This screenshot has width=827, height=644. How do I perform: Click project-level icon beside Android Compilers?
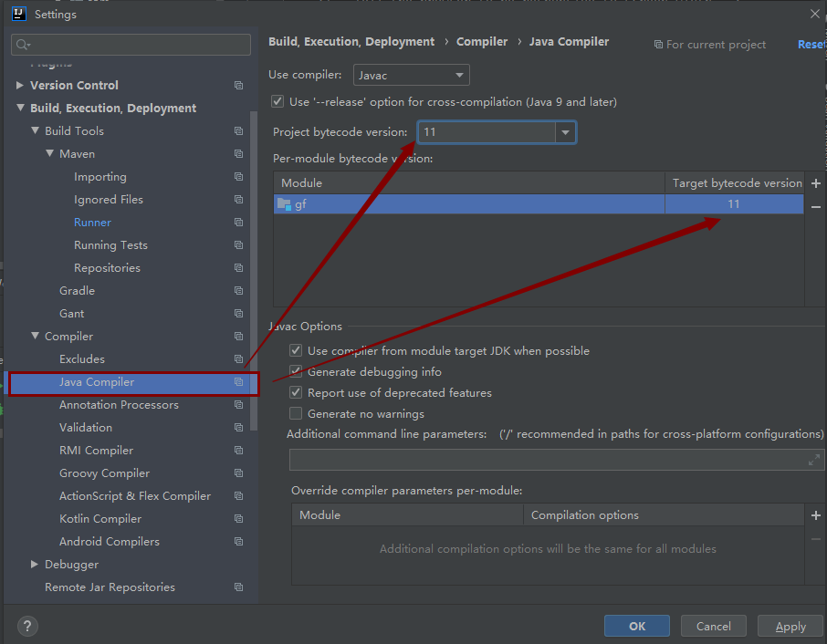click(238, 542)
